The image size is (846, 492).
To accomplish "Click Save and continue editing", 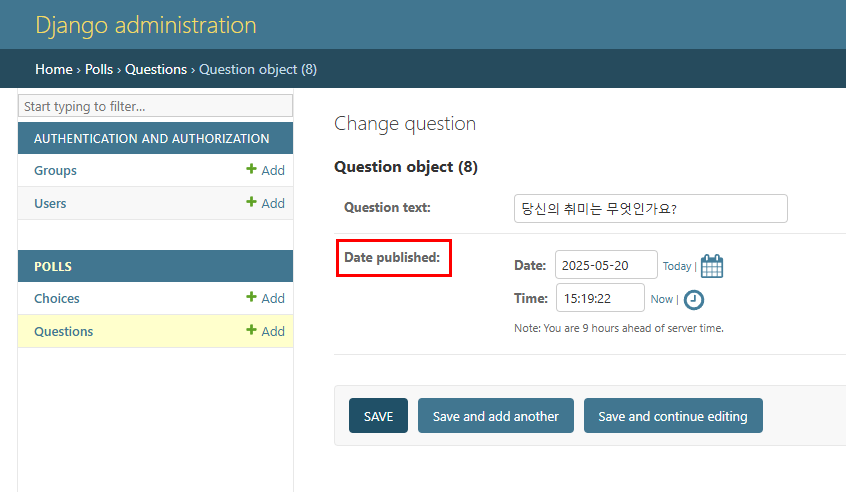I will (673, 416).
